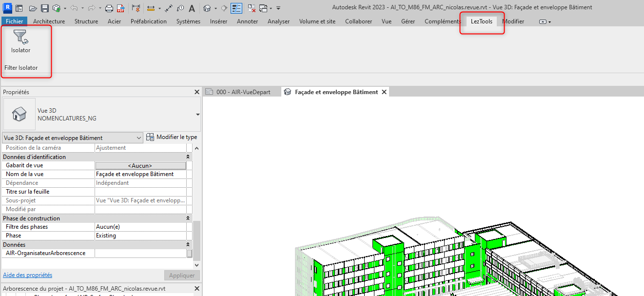Open the Aide des propriétés link
The height and width of the screenshot is (296, 644).
[28, 275]
